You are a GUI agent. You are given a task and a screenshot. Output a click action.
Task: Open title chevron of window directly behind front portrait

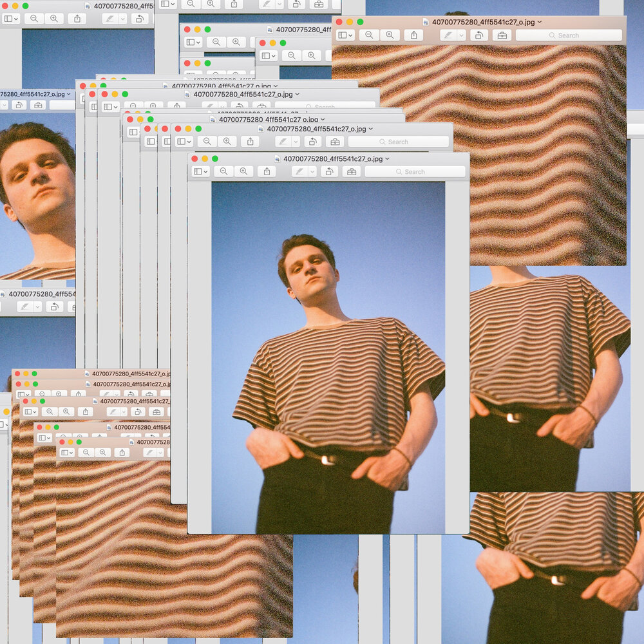[x=371, y=129]
